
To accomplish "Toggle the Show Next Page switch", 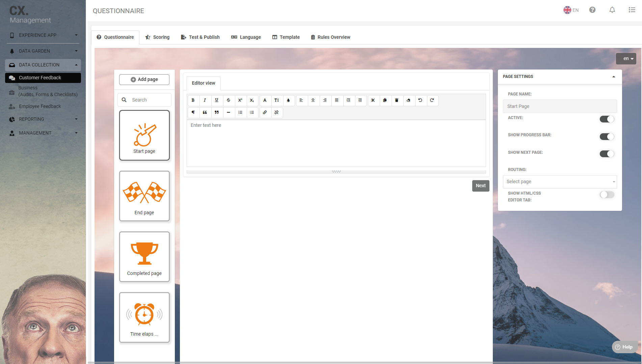I will point(607,154).
